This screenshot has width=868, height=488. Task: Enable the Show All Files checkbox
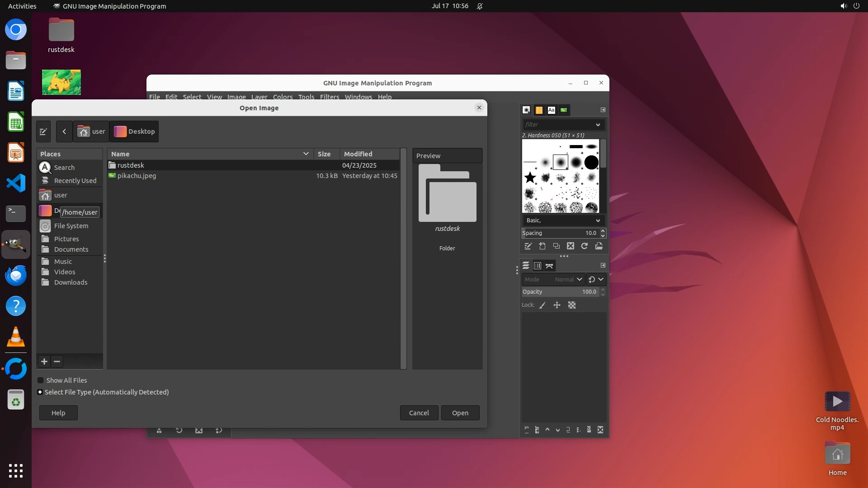click(41, 380)
